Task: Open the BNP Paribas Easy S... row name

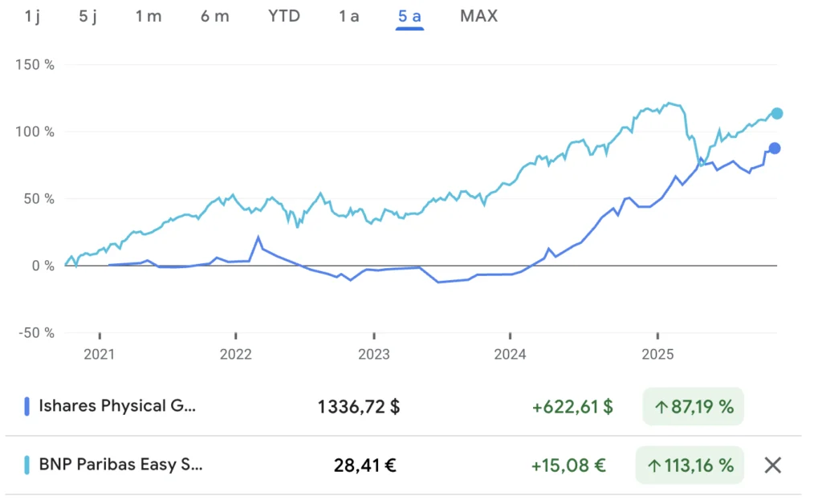Action: coord(120,465)
